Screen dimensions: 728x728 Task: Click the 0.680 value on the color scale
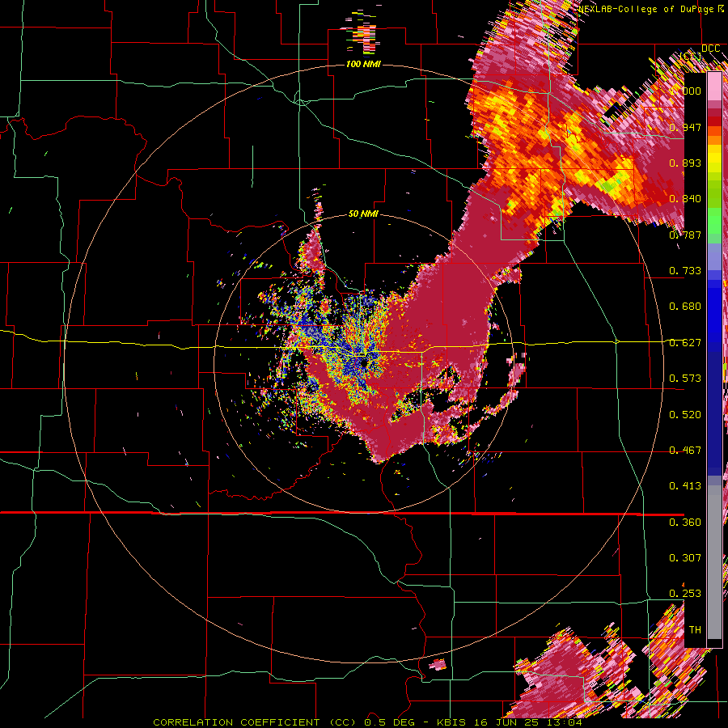[x=685, y=307]
